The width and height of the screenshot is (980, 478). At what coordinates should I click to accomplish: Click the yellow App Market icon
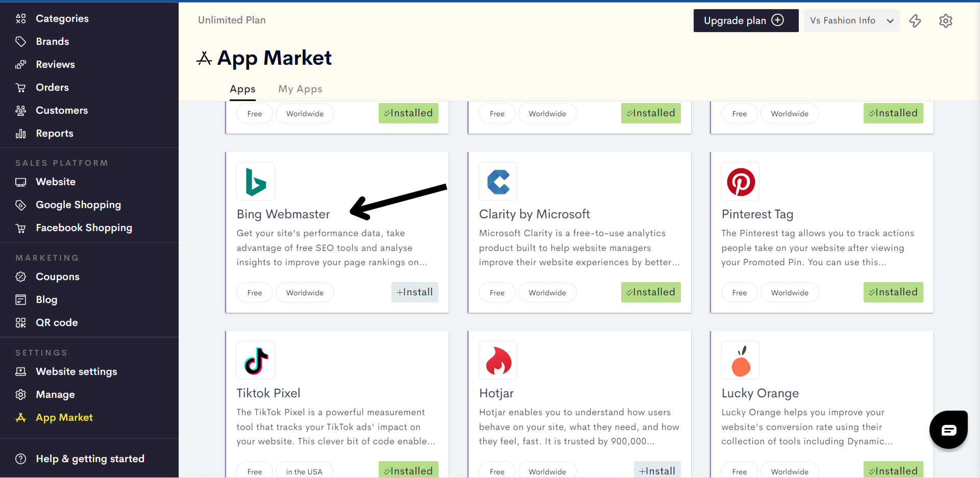point(21,418)
